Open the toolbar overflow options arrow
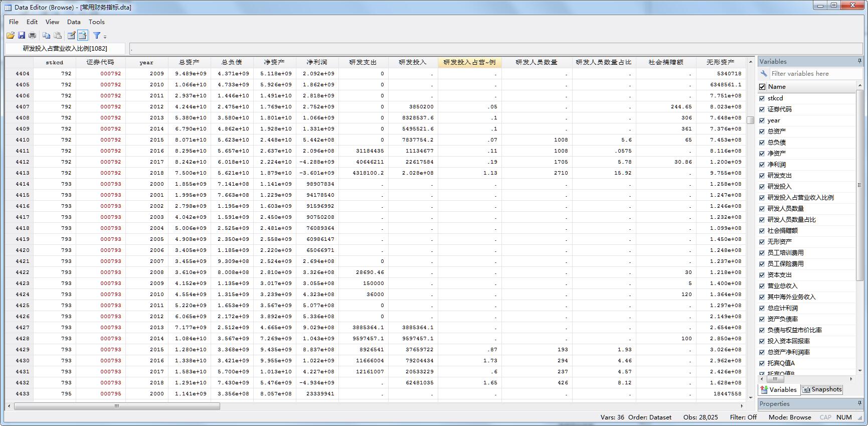Viewport: 868px width, 426px height. 105,36
